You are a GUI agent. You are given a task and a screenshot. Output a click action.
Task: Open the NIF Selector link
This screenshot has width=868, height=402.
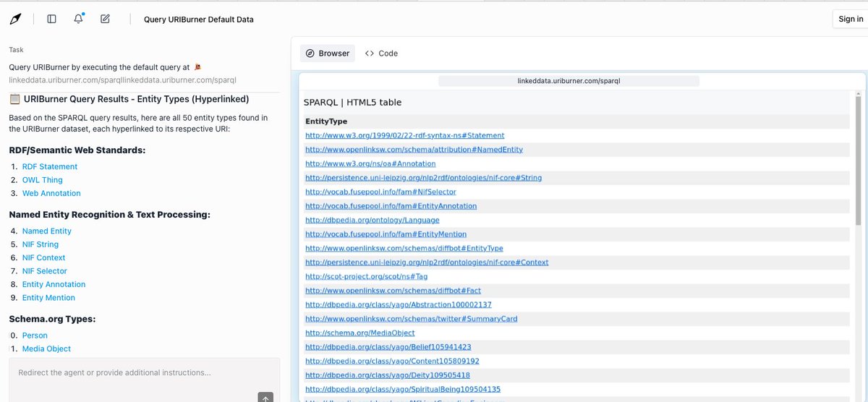pos(45,271)
